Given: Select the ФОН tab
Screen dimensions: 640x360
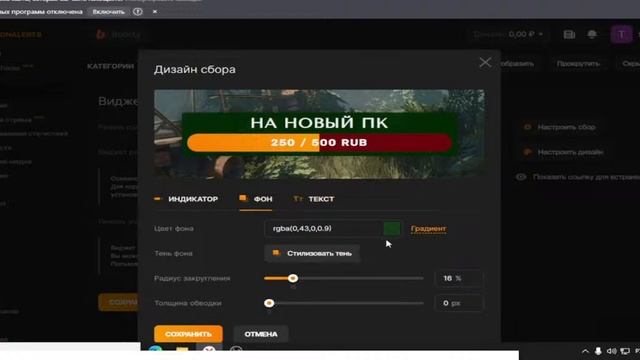Looking at the screenshot, I should 256,199.
